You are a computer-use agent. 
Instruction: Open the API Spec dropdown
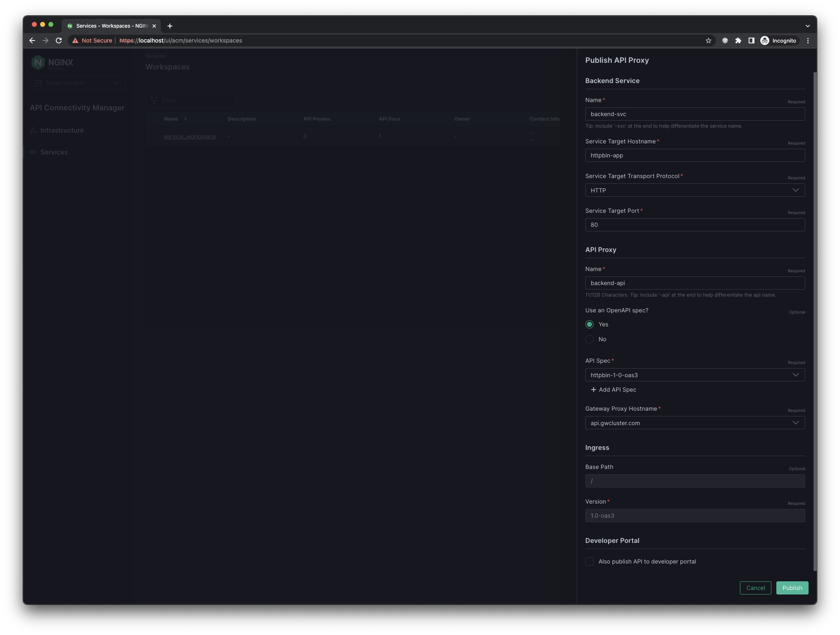pyautogui.click(x=695, y=375)
